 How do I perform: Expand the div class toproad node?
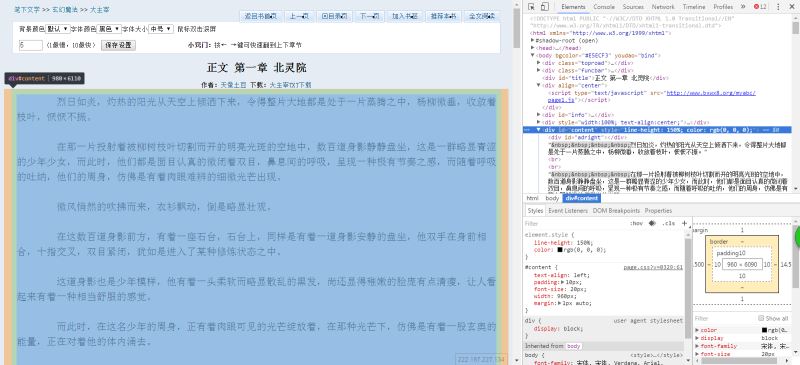pyautogui.click(x=539, y=63)
